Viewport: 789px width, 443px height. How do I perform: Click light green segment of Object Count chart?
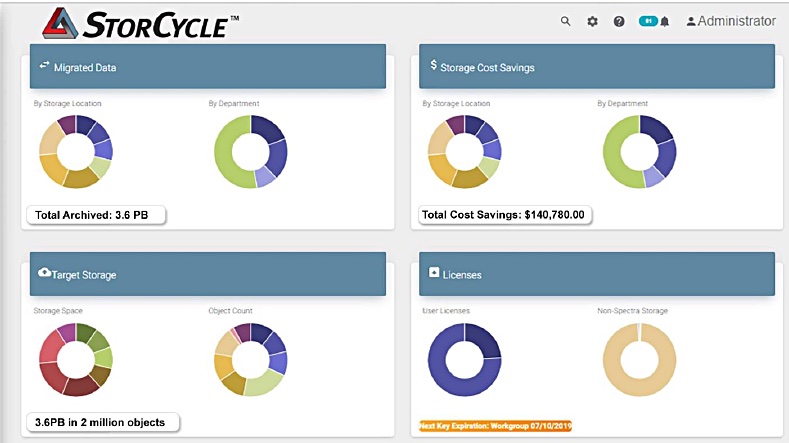coord(264,385)
